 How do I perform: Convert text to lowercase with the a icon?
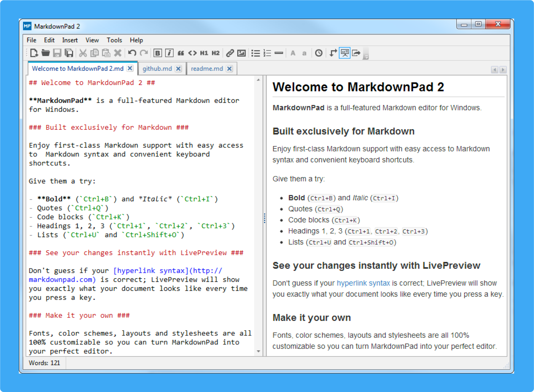[x=304, y=53]
